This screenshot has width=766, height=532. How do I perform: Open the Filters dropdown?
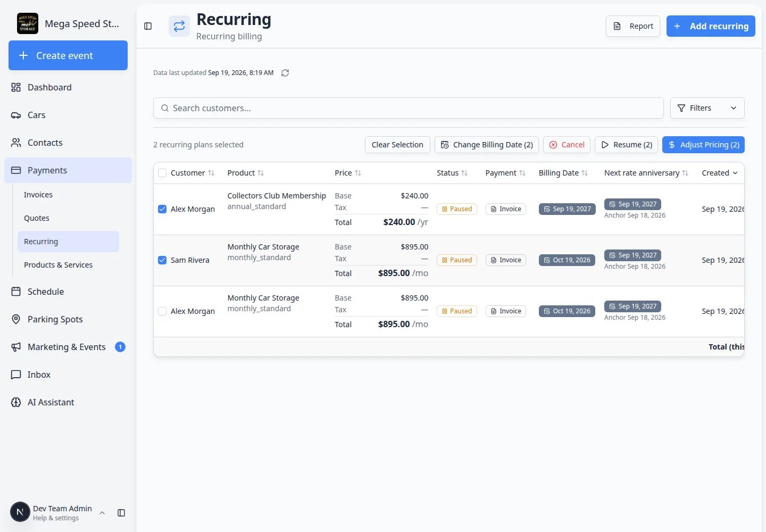707,108
